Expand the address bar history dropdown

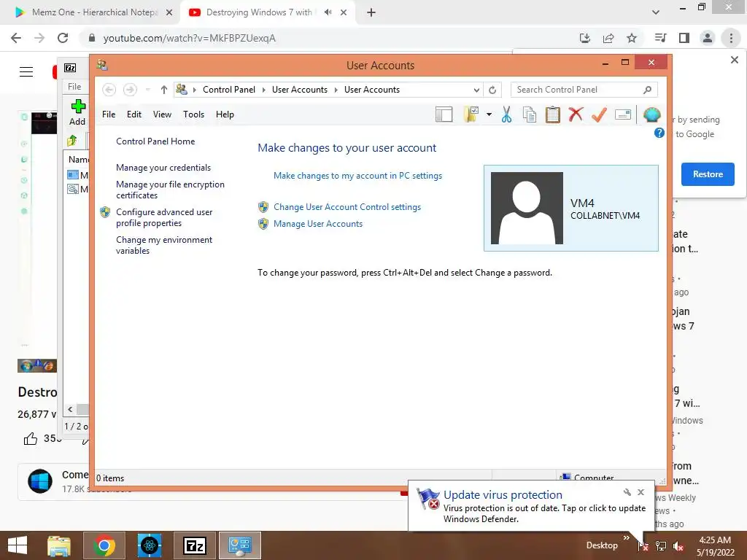(476, 90)
